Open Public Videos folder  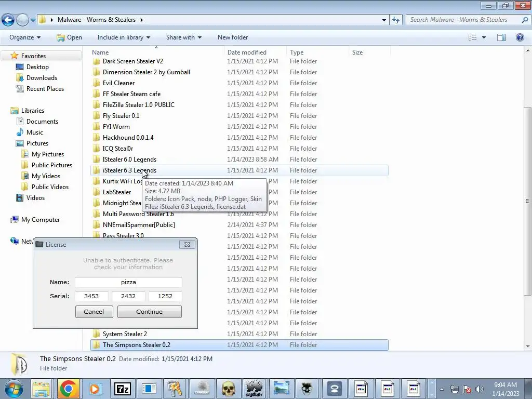coord(50,187)
